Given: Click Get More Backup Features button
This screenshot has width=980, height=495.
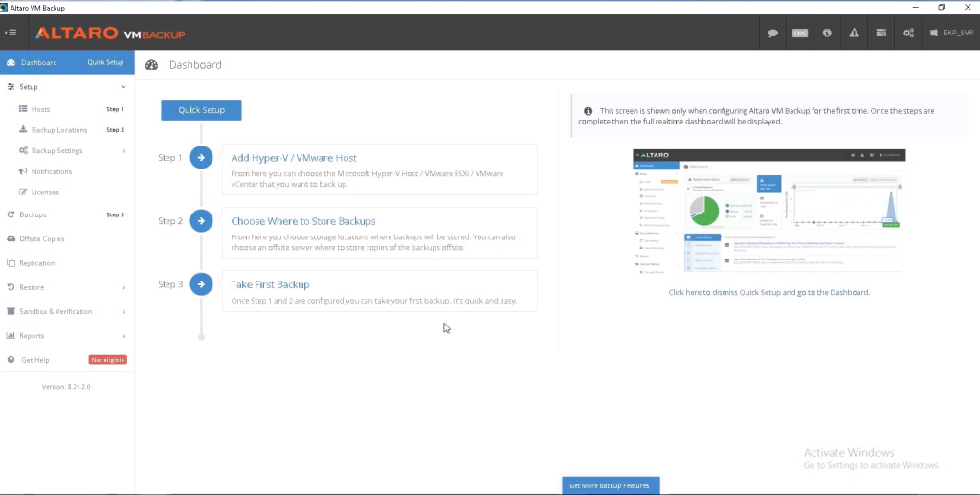Looking at the screenshot, I should click(x=610, y=485).
